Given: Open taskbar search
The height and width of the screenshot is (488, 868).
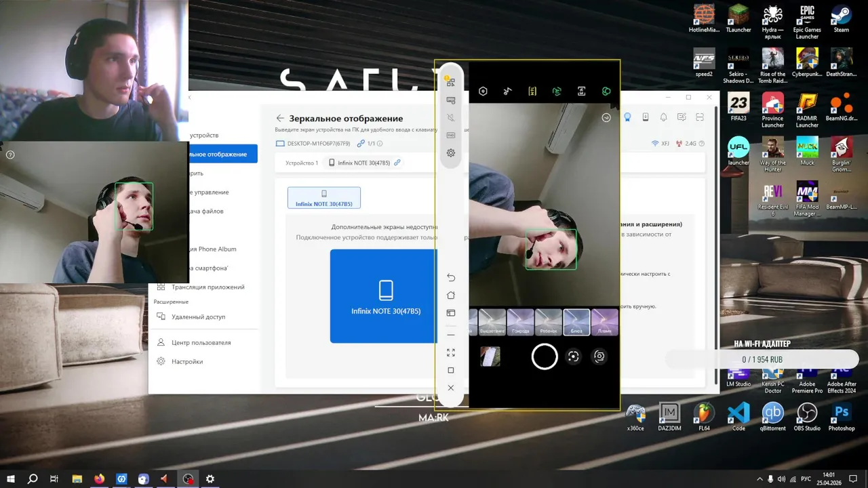Looking at the screenshot, I should 33,479.
